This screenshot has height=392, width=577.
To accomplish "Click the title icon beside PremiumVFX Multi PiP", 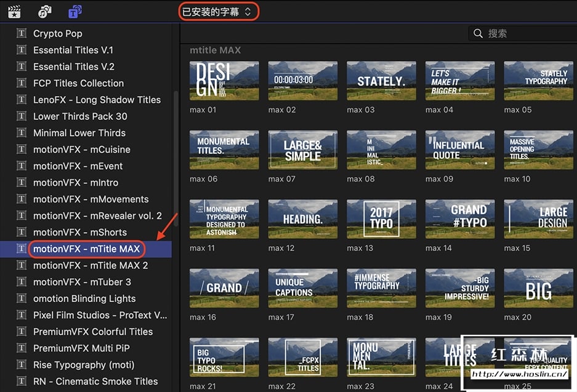I will [x=22, y=348].
